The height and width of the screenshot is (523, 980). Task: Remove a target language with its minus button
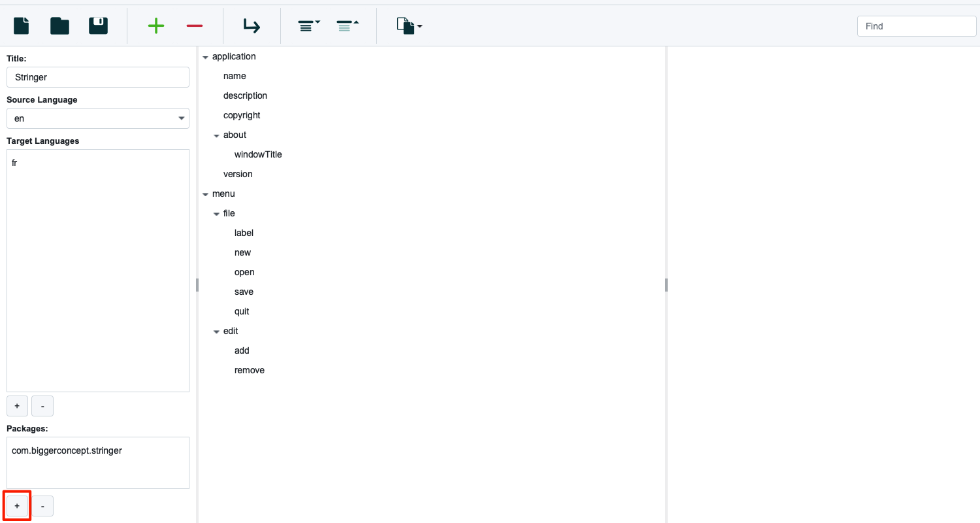pyautogui.click(x=42, y=406)
